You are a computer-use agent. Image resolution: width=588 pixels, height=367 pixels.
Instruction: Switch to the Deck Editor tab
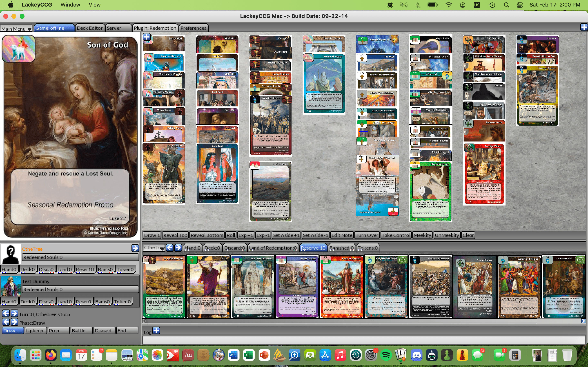tap(90, 28)
